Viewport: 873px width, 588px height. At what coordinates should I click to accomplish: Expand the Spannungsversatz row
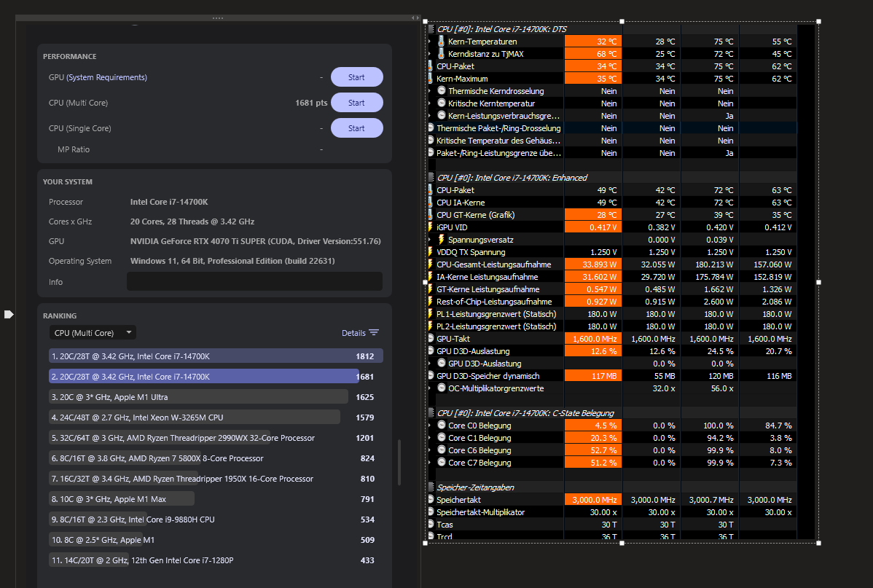429,240
